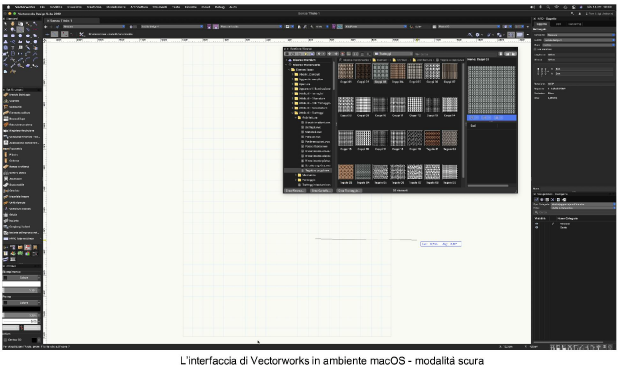This screenshot has width=618, height=367.
Task: Click the large hatch preview in Resource Manager
Action: pyautogui.click(x=491, y=90)
